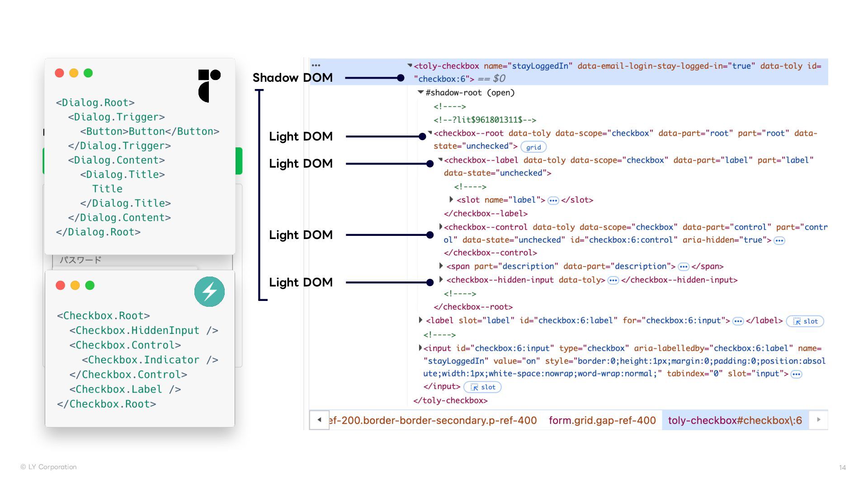Image resolution: width=868 pixels, height=488 pixels.
Task: Expand the label slot="label" node
Action: (421, 320)
